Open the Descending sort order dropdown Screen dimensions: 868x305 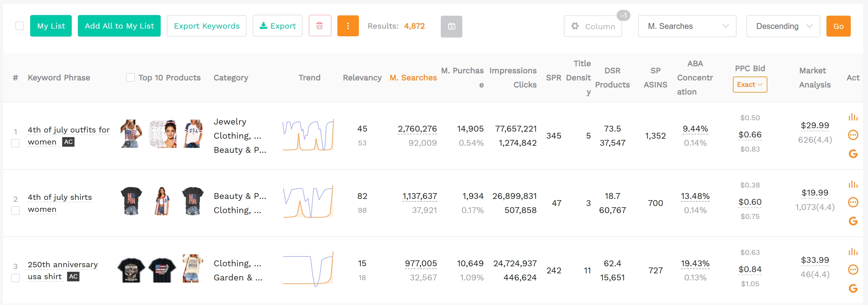click(x=783, y=26)
